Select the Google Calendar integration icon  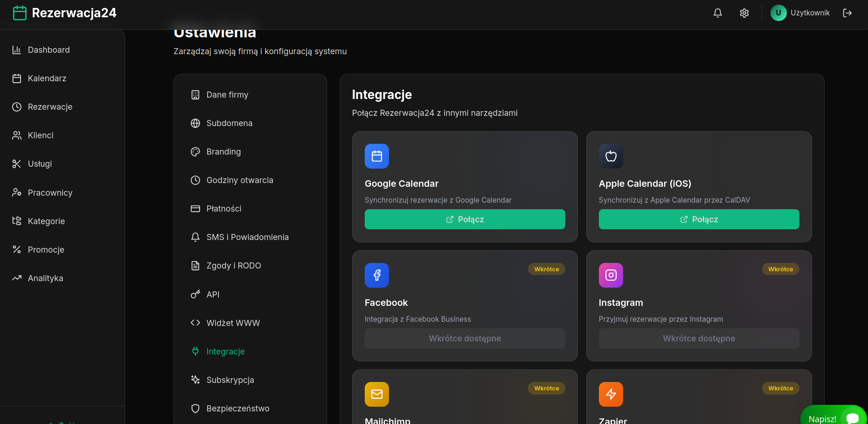click(376, 156)
